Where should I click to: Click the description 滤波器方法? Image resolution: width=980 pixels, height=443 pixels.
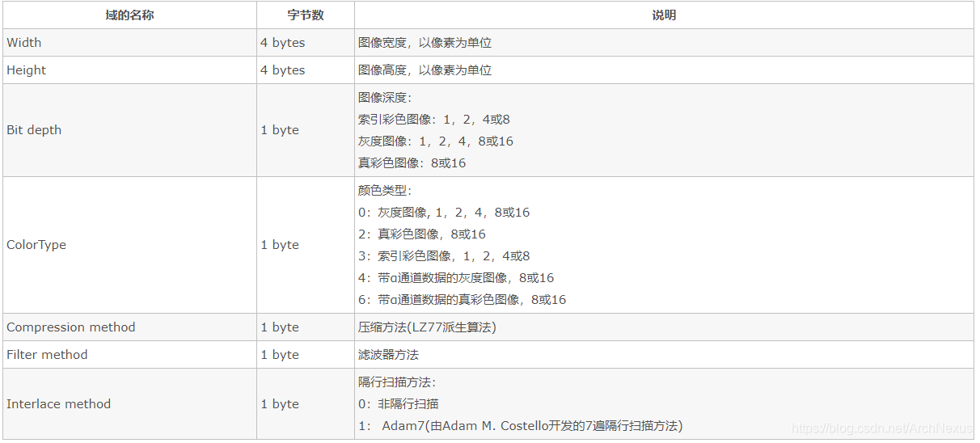click(x=389, y=355)
